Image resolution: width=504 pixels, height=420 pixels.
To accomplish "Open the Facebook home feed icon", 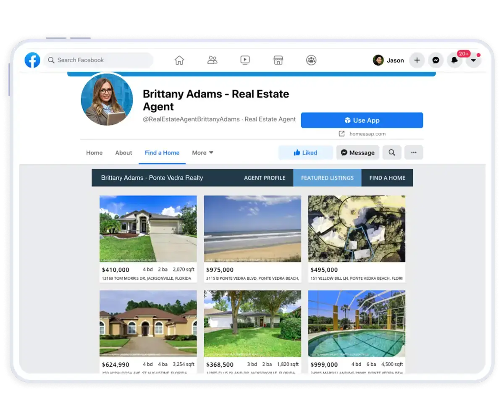I will (179, 60).
